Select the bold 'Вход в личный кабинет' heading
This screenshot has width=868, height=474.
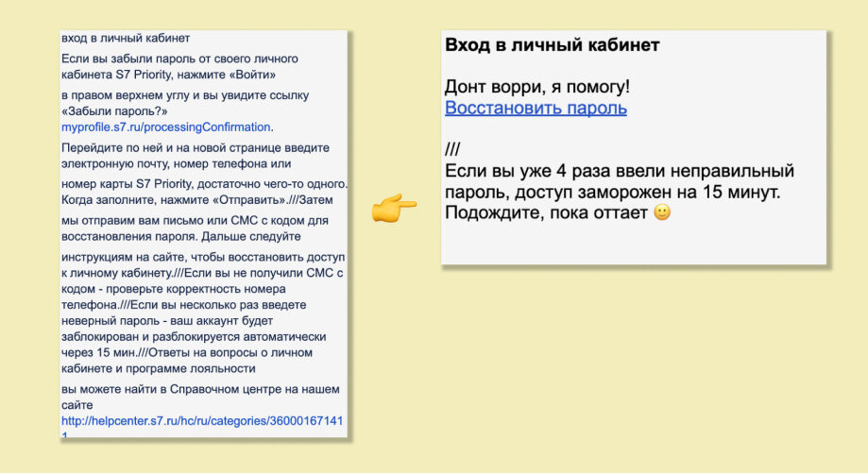[x=552, y=44]
